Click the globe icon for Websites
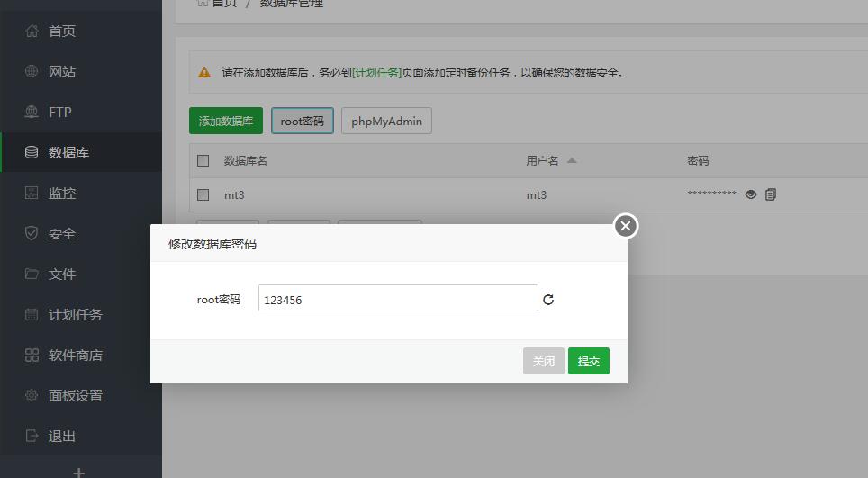This screenshot has width=868, height=478. click(x=32, y=72)
